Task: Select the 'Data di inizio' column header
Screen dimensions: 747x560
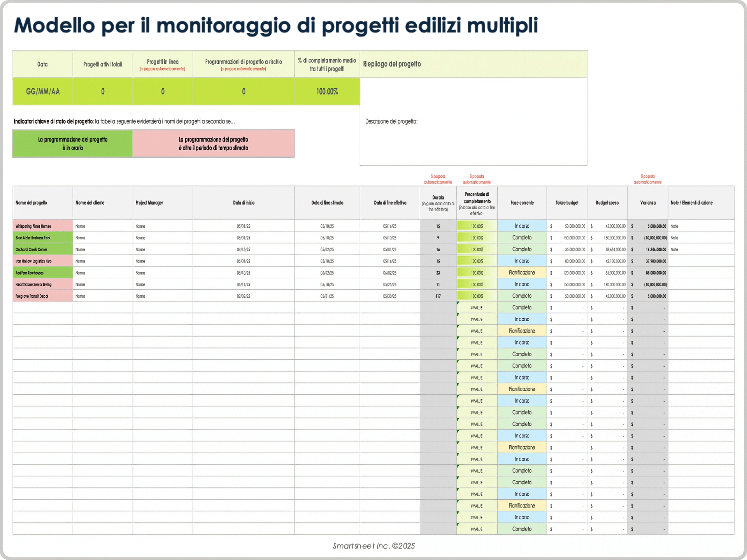Action: [x=244, y=203]
